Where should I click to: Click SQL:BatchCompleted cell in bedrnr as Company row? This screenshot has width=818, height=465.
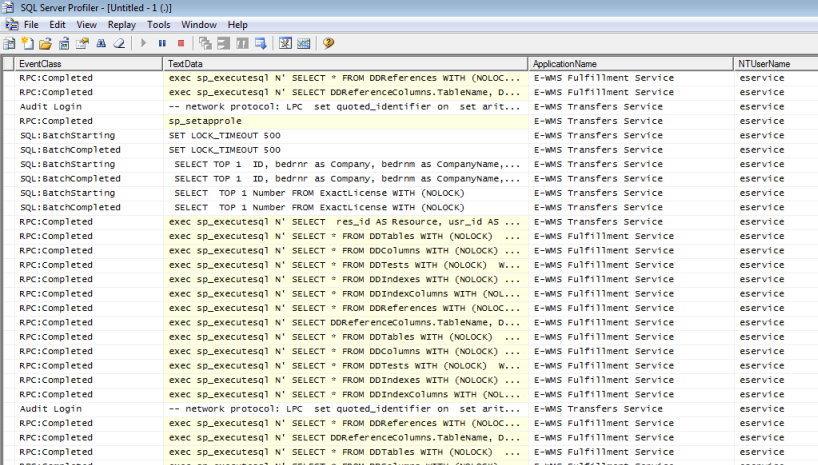(x=88, y=178)
